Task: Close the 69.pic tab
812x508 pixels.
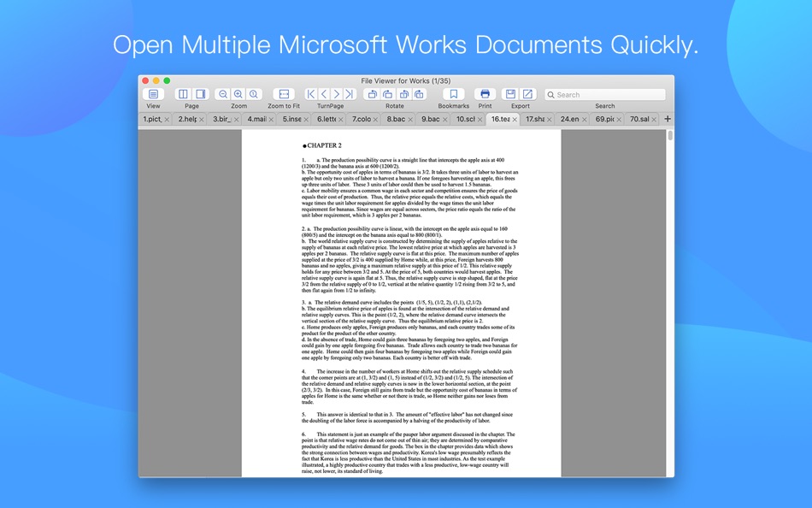Action: [619, 119]
